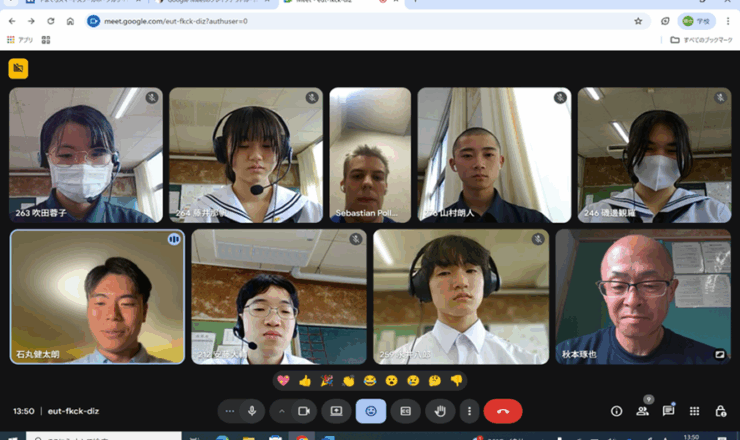Viewport: 740px width, 440px height.
Task: Send the crying face reaction
Action: click(413, 381)
